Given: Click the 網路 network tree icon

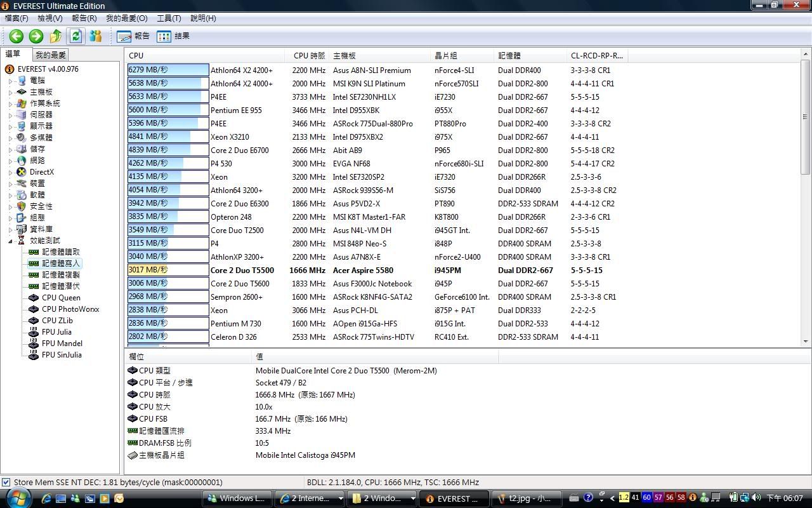Looking at the screenshot, I should click(22, 161).
